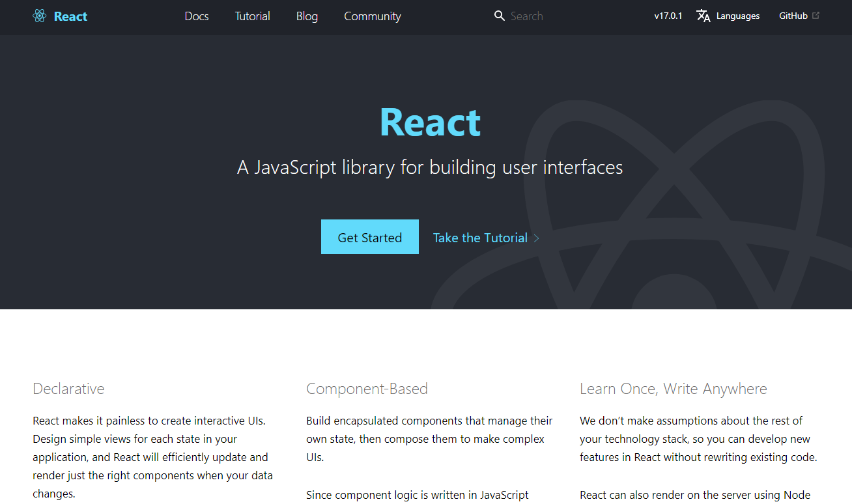The image size is (852, 504).
Task: Click the React wordmark in the header
Action: pyautogui.click(x=70, y=16)
